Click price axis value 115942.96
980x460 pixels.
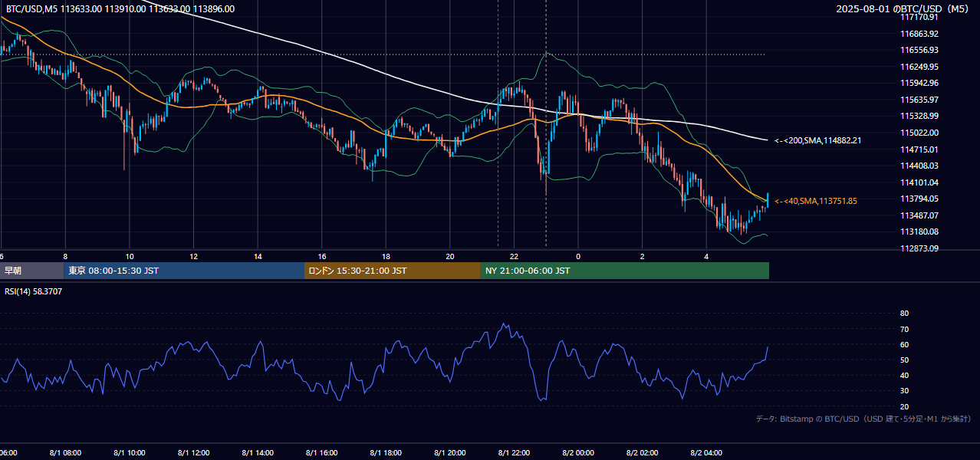click(x=919, y=83)
